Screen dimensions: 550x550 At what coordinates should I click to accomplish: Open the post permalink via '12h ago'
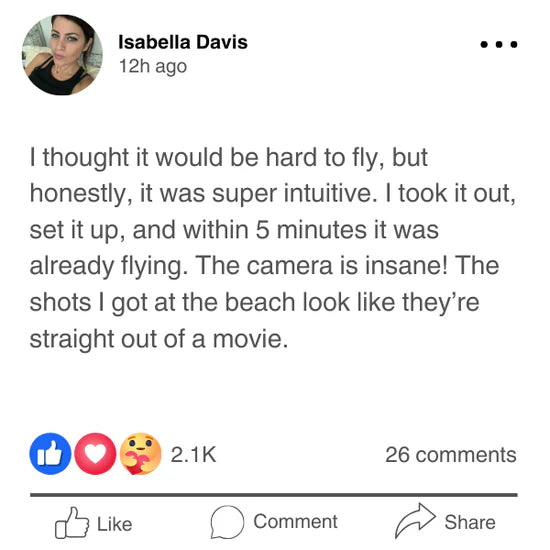click(153, 66)
